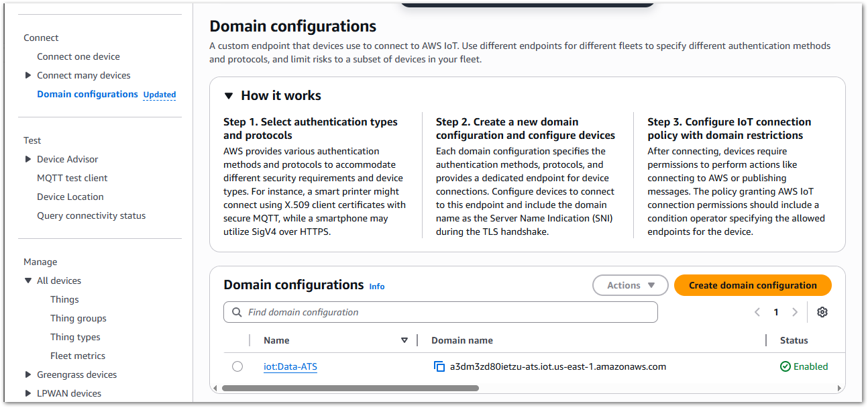Click the magnifier icon in the search field
Screen dimensions: 868x408
click(x=237, y=311)
